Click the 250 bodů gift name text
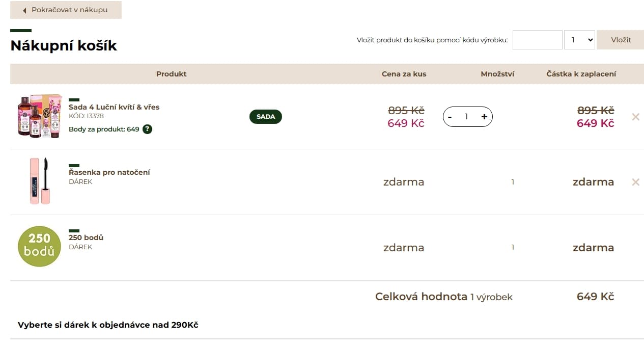Viewport: 644px width, 343px height. pyautogui.click(x=86, y=238)
